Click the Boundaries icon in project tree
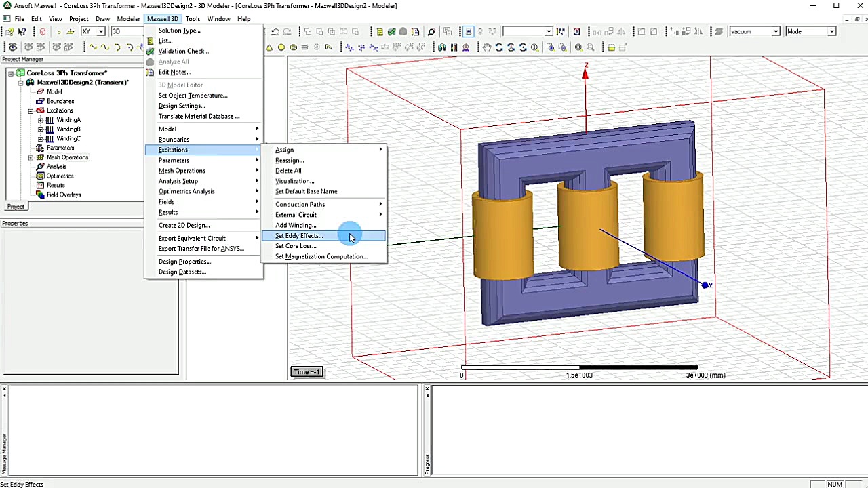The image size is (868, 488). pyautogui.click(x=40, y=101)
